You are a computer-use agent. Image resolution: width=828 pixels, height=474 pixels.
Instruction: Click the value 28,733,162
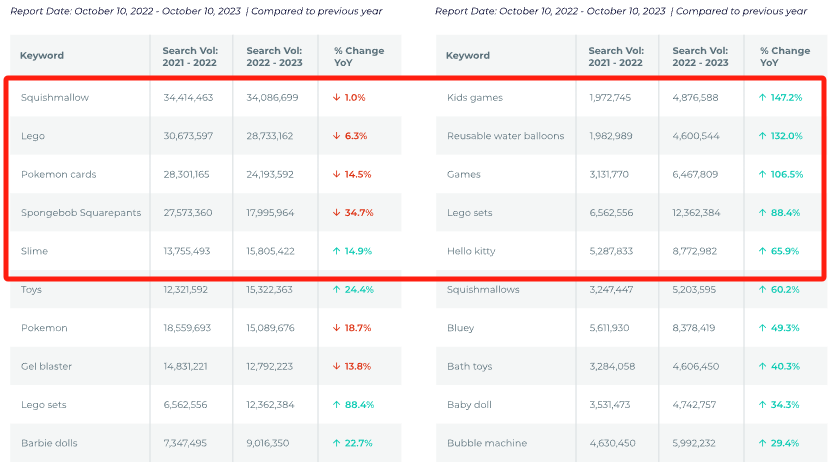click(269, 136)
